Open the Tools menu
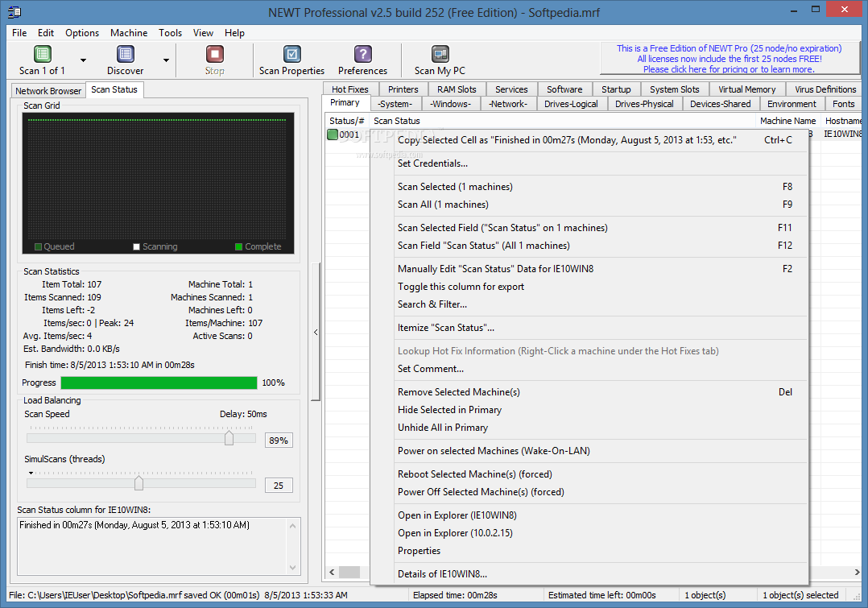Image resolution: width=868 pixels, height=608 pixels. [170, 33]
